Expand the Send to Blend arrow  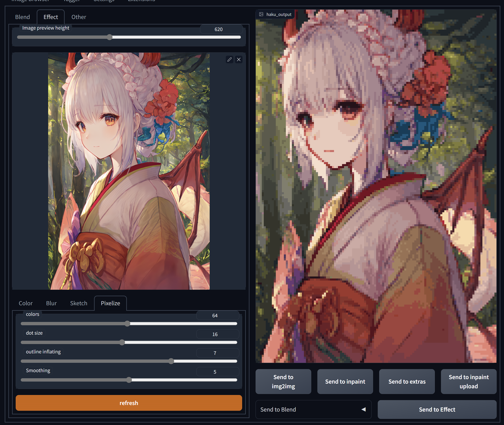click(363, 409)
